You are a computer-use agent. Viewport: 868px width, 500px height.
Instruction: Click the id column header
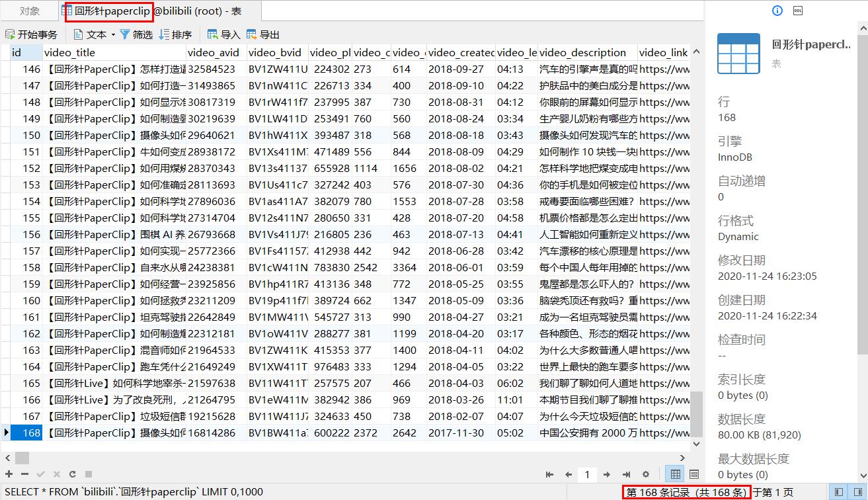[26, 52]
